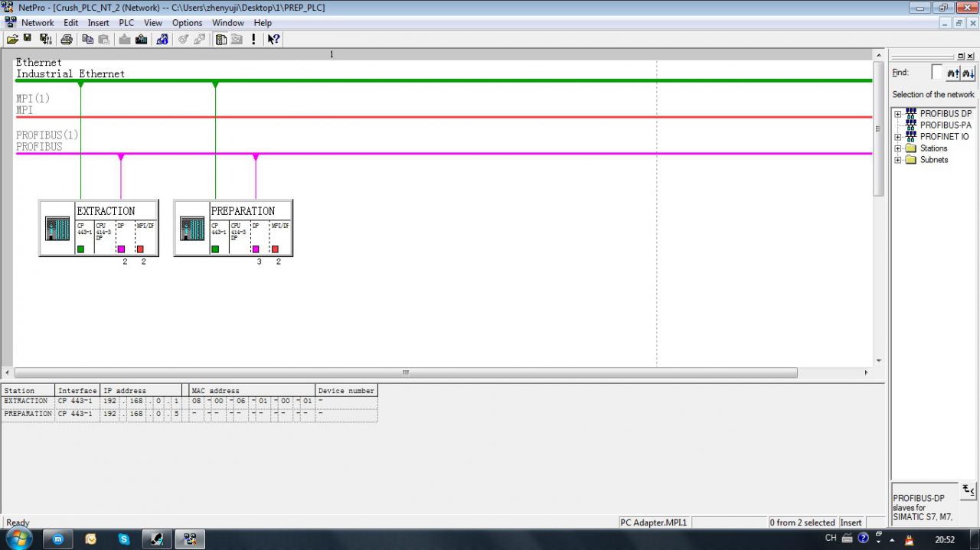Click the CH language indicator in tray
980x550 pixels.
coord(831,539)
